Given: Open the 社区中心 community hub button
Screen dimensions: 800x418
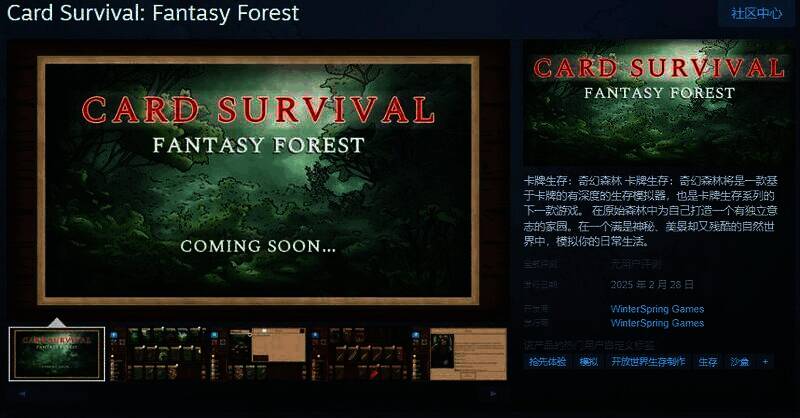Looking at the screenshot, I should (x=756, y=14).
